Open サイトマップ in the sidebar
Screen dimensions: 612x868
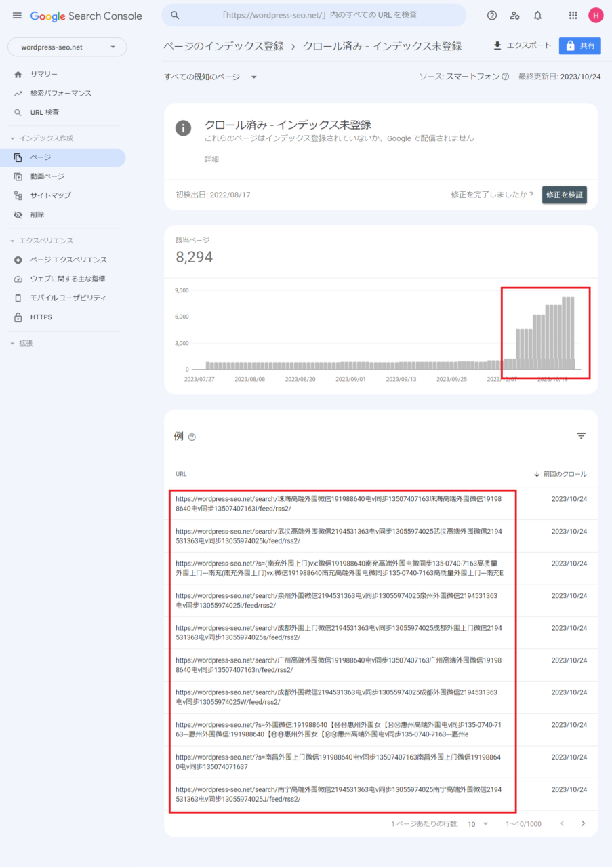[62, 195]
